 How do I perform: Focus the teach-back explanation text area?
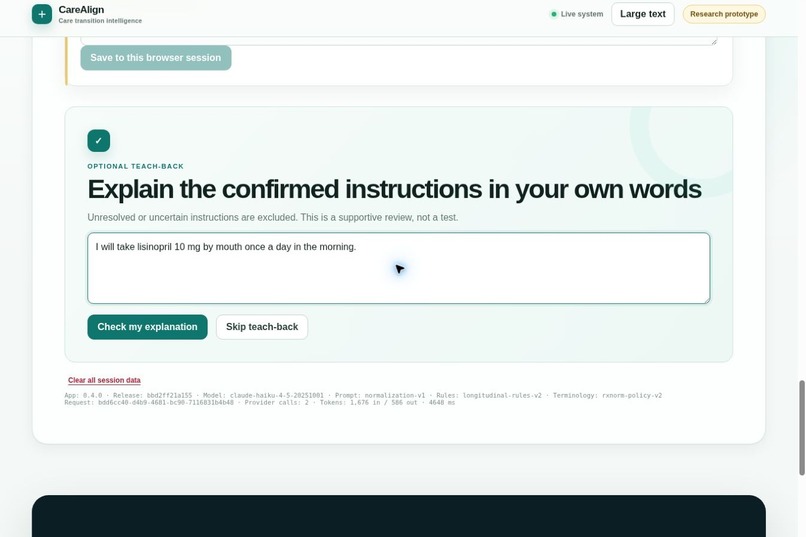(398, 268)
